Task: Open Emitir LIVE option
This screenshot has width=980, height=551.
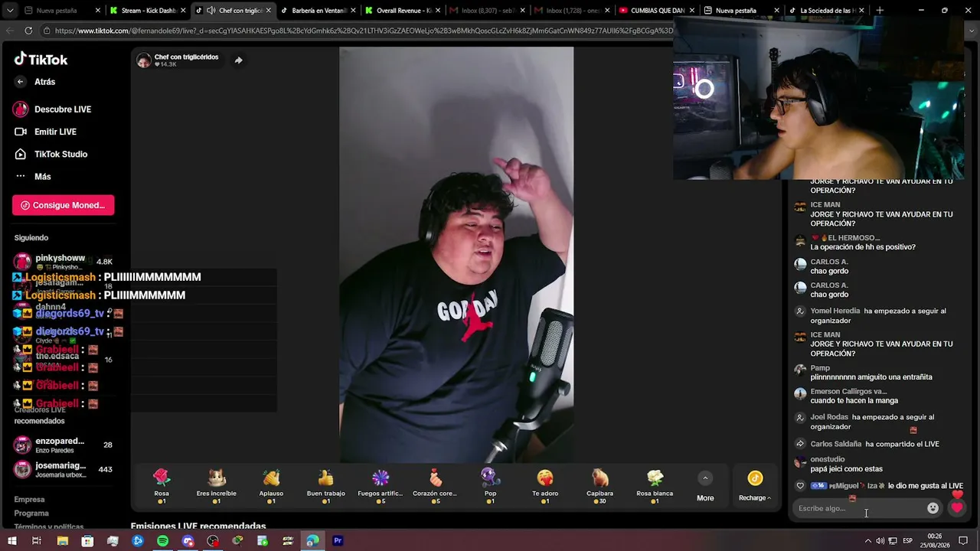Action: coord(55,132)
